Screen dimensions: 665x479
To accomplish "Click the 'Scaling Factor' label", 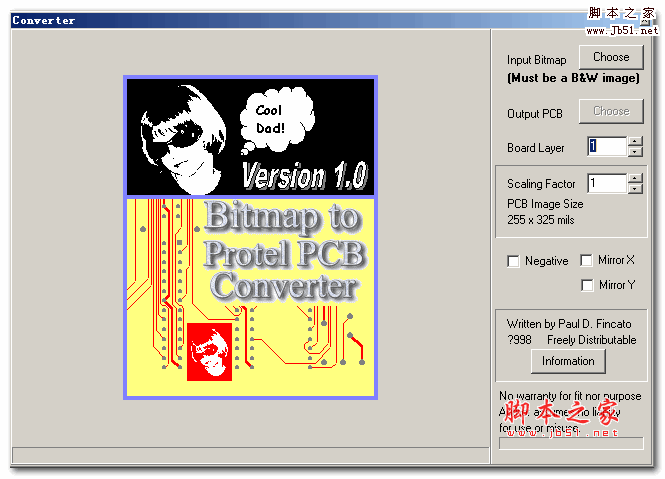I will 541,184.
